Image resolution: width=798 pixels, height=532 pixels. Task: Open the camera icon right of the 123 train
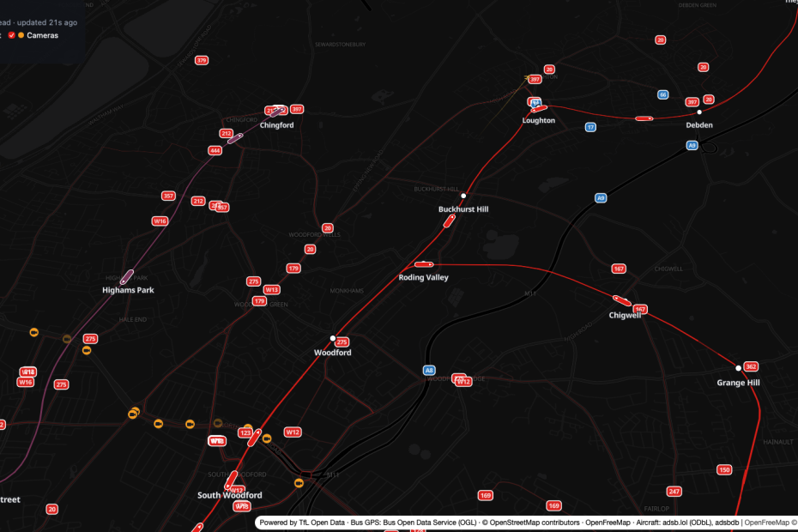point(267,438)
